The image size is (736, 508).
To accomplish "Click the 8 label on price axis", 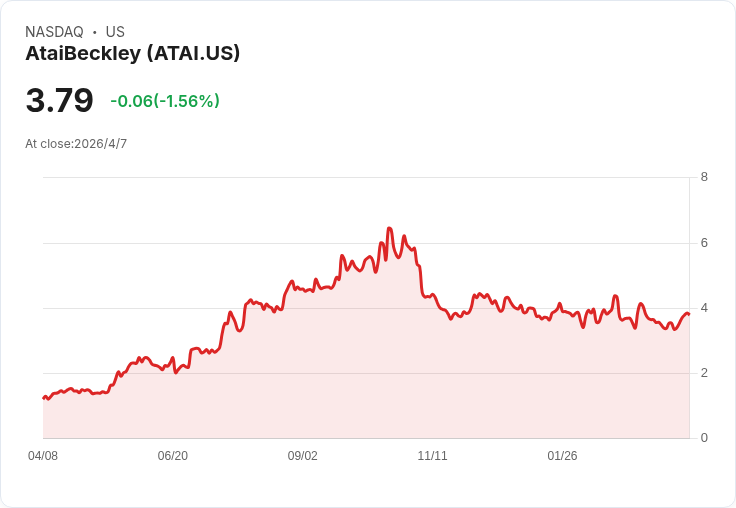I will click(x=704, y=177).
